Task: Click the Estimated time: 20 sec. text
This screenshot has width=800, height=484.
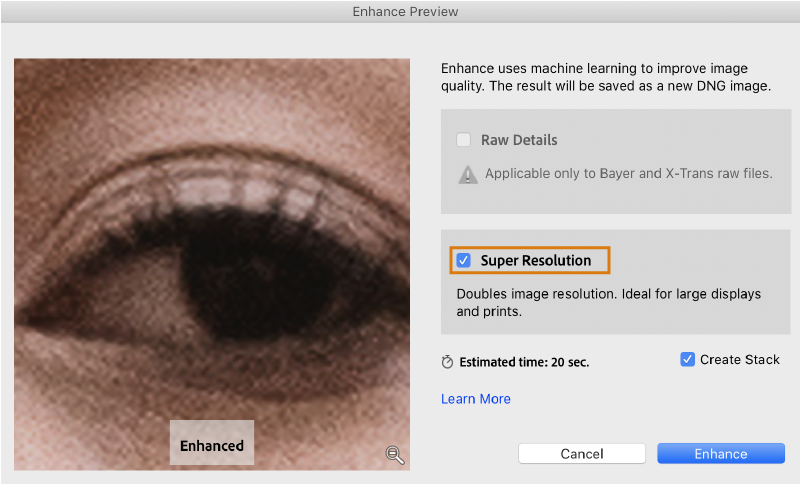Action: coord(524,362)
